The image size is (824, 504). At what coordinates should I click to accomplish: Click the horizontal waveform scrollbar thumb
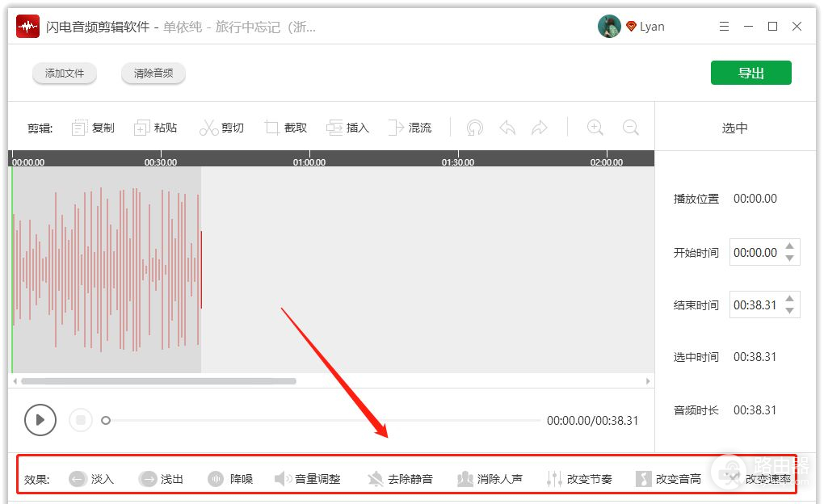[x=158, y=381]
